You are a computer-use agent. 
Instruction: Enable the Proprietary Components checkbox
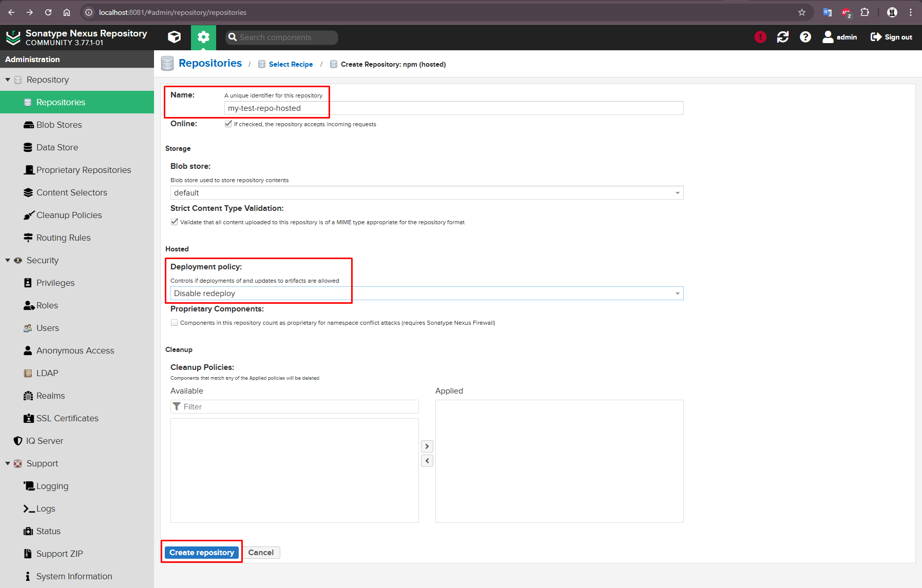tap(175, 323)
